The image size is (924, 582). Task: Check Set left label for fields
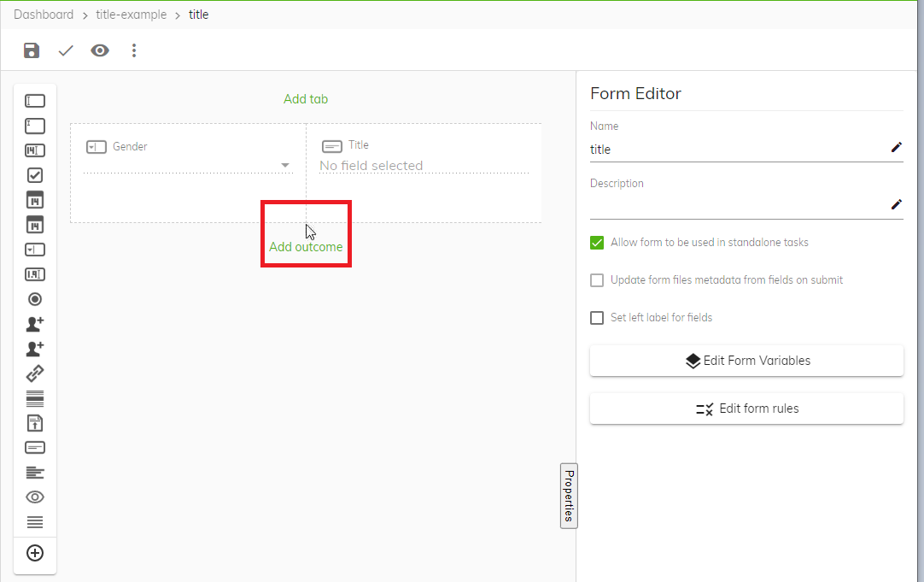point(598,318)
